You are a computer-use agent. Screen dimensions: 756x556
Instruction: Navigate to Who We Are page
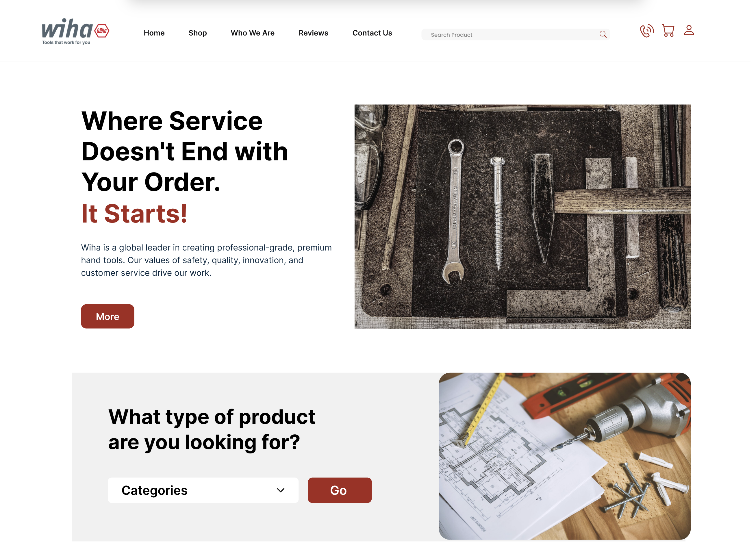point(253,33)
